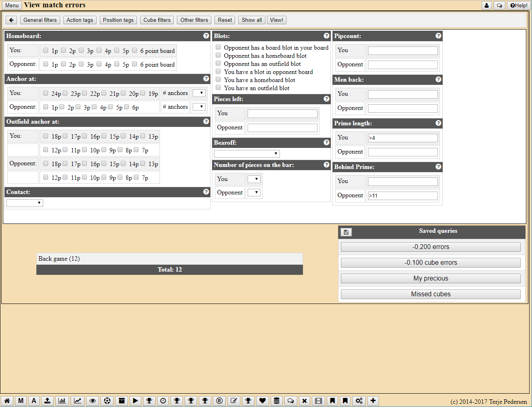Load the 'My precious' saved query
This screenshot has height=407, width=532.
tap(431, 278)
